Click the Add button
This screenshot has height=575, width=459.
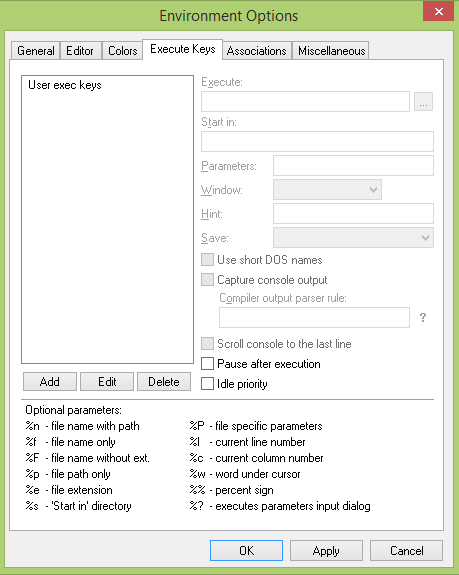point(50,382)
